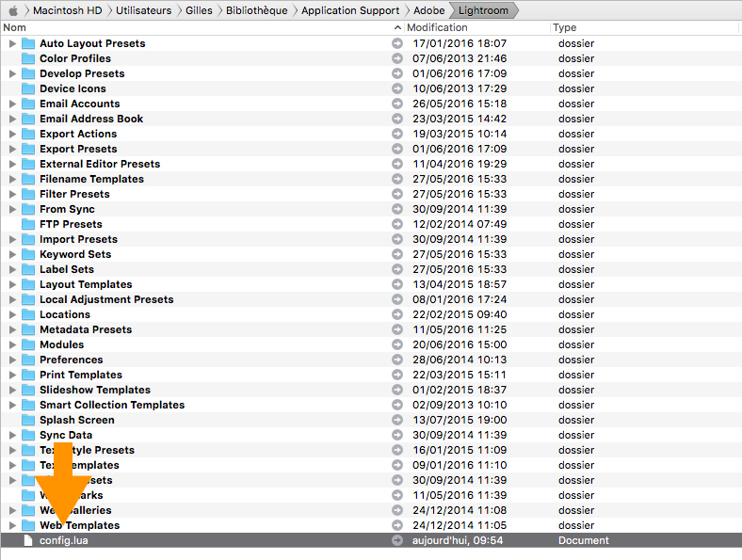
Task: Click sync status icon for Filter Presets
Action: [397, 194]
